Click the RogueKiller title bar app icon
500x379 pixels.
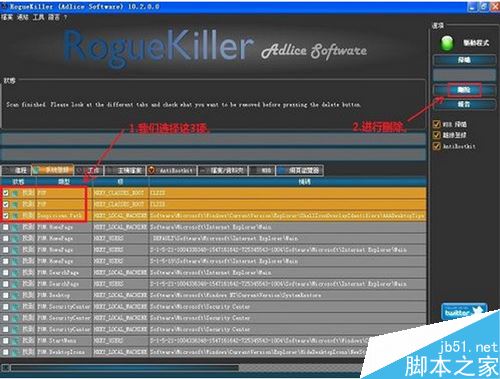pos(4,6)
